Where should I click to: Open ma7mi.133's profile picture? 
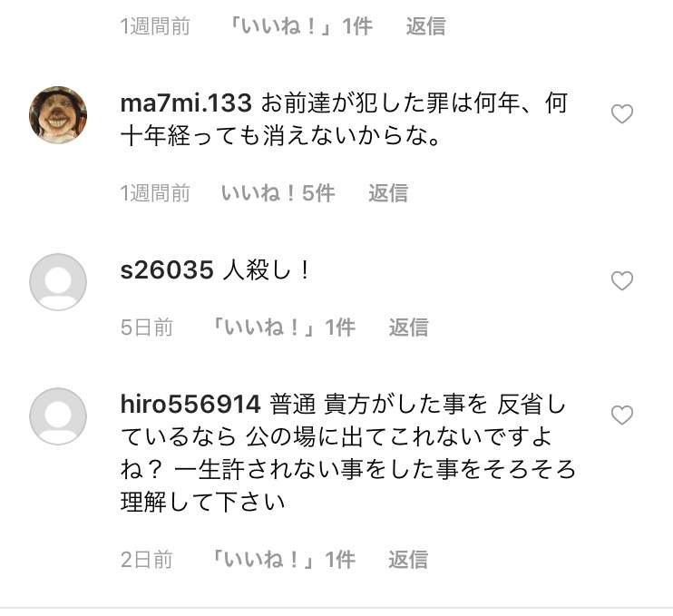(58, 114)
